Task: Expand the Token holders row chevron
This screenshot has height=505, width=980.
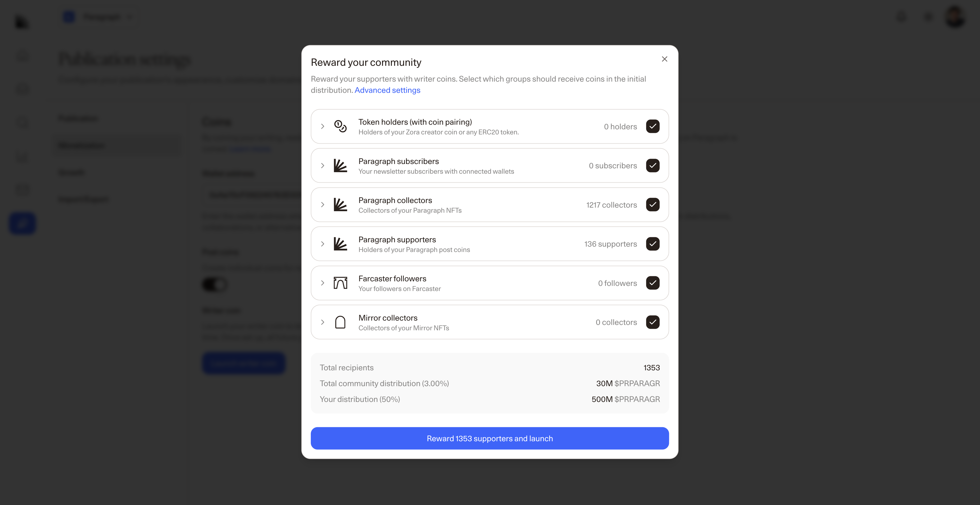Action: (x=322, y=126)
